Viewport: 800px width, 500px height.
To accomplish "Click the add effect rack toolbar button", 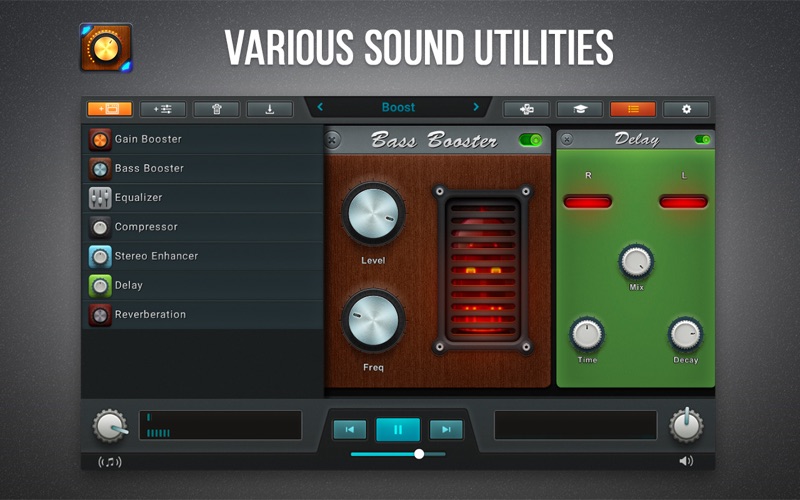I will click(x=110, y=109).
